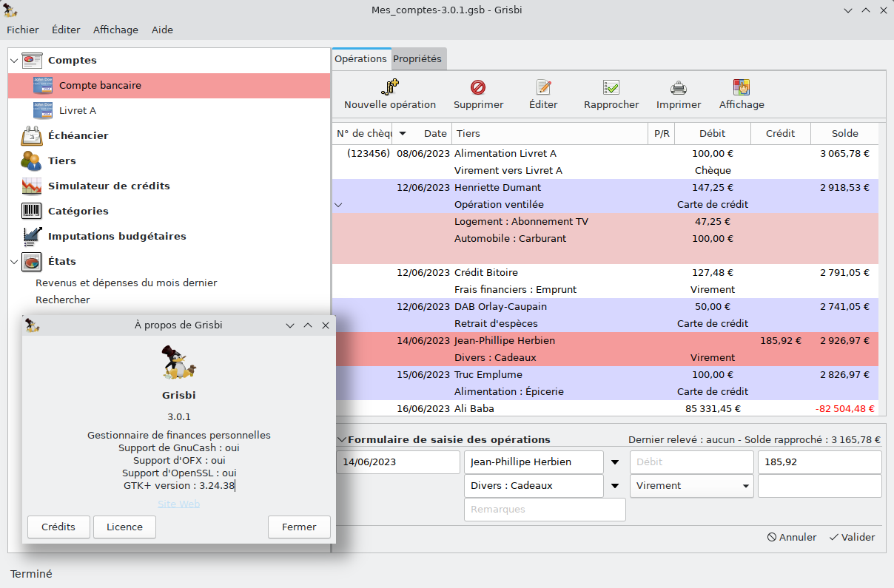Click the Tiers column header

(549, 134)
